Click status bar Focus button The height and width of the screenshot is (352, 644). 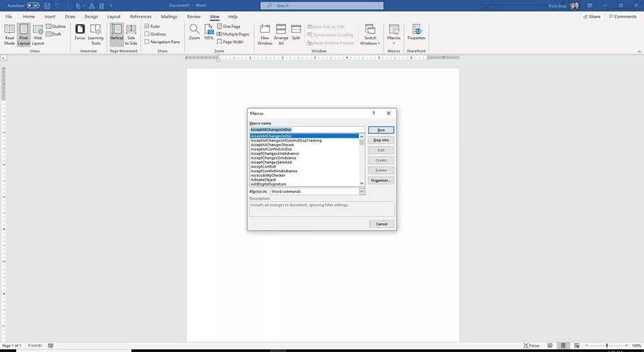pos(531,345)
